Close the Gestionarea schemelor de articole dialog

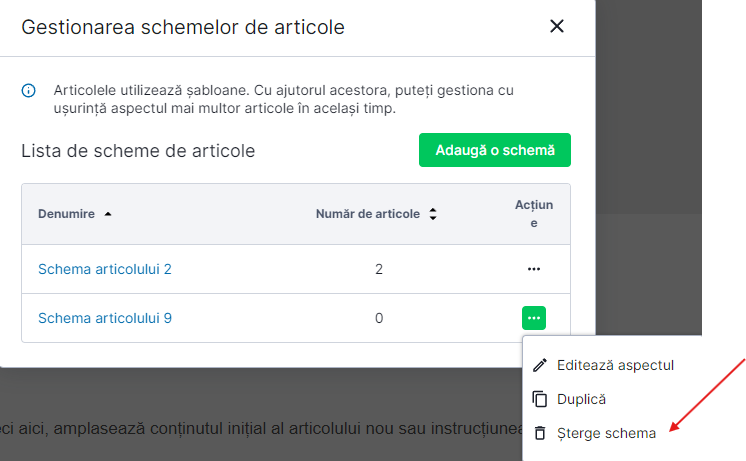tap(557, 27)
